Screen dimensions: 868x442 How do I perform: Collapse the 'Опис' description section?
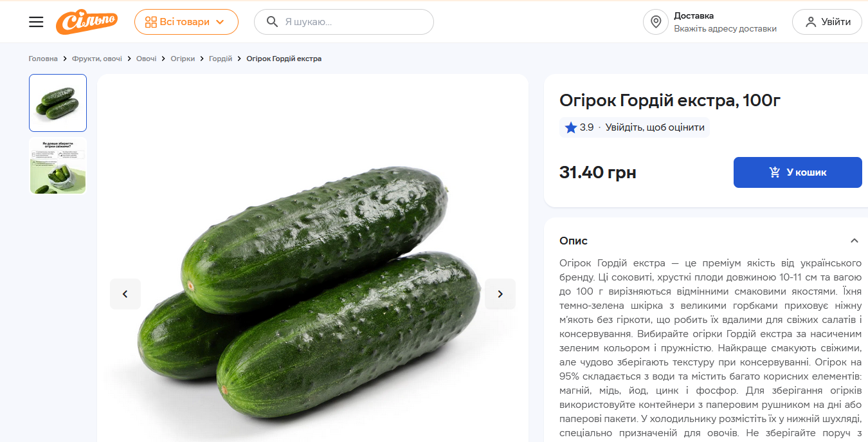click(854, 241)
